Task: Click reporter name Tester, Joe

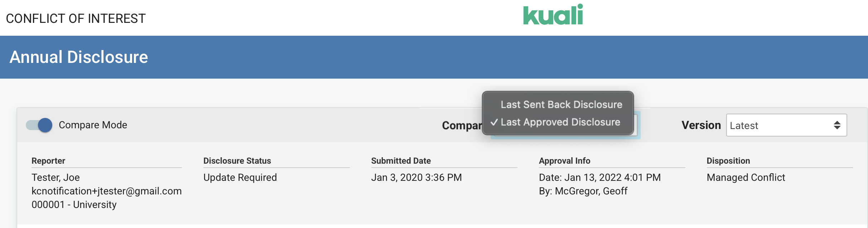Action: click(x=56, y=178)
